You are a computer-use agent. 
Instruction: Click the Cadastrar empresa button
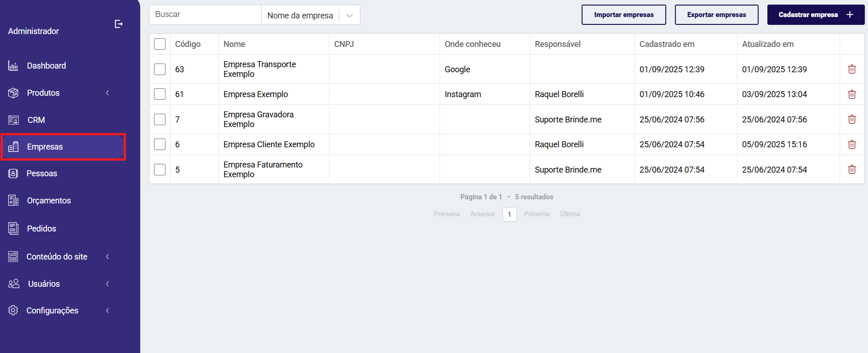(816, 15)
